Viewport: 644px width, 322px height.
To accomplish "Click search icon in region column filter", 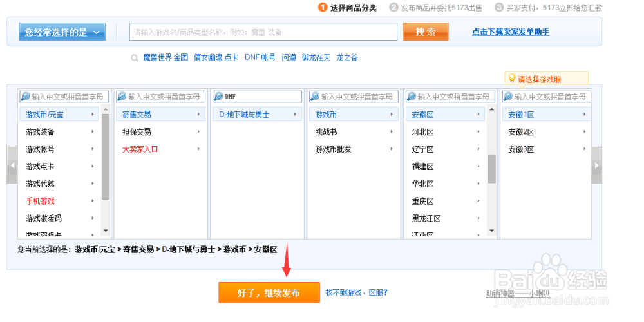I will 412,97.
